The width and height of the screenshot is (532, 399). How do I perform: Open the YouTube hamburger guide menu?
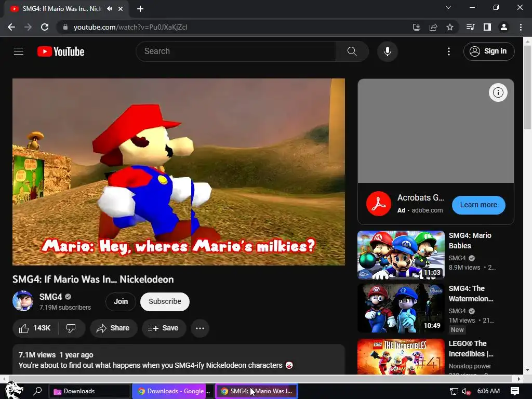tap(19, 51)
